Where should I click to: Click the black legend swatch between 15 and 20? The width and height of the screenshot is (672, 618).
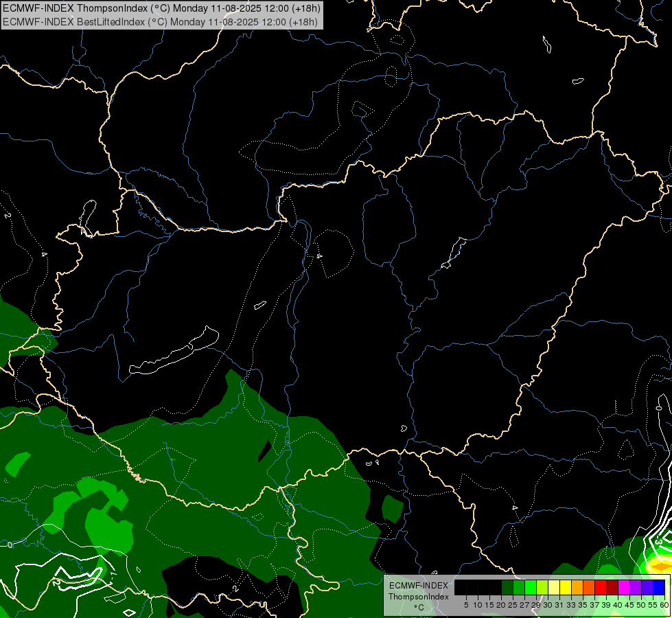coord(496,587)
